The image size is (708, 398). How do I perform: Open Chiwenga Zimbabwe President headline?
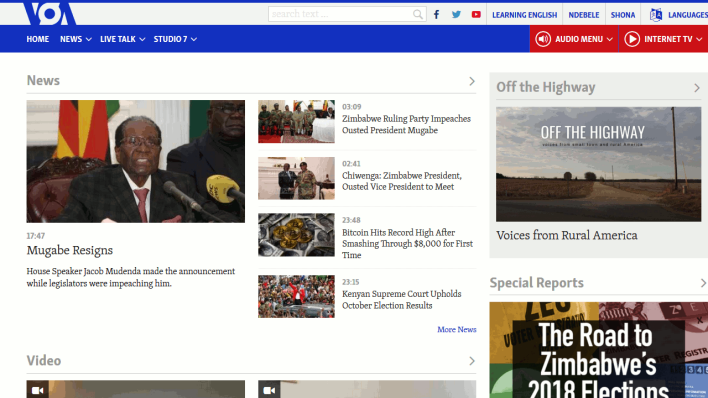402,181
